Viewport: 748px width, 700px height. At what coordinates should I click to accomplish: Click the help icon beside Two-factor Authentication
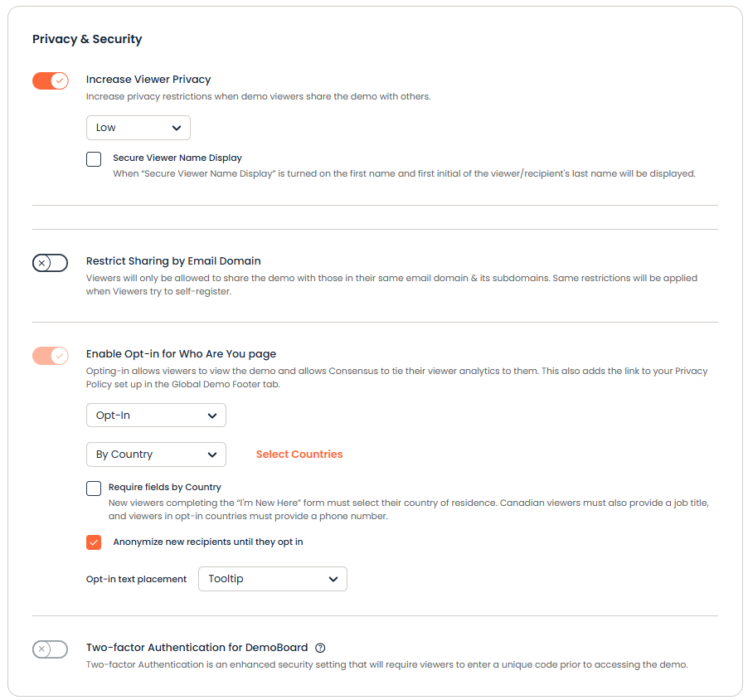coord(320,648)
